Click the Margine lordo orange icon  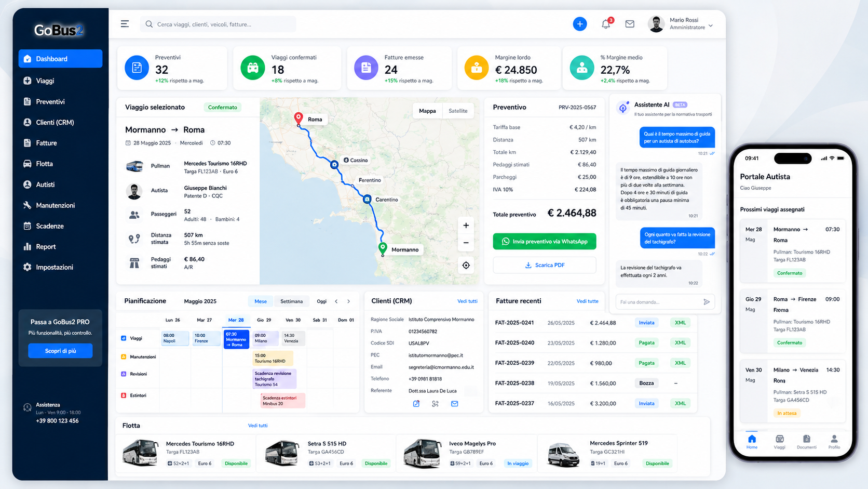click(x=477, y=68)
